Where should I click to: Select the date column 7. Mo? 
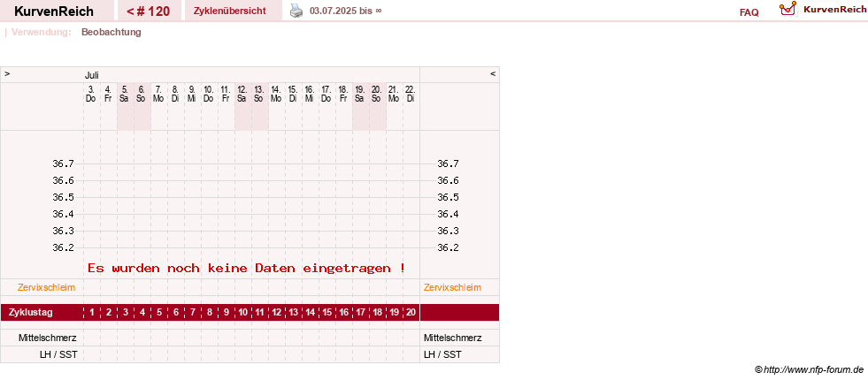tap(158, 94)
